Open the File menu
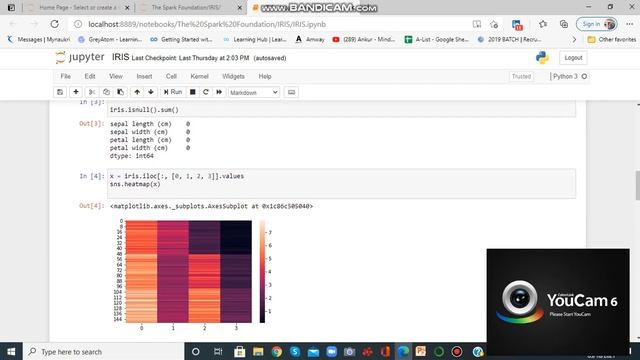This screenshot has width=640, height=360. (65, 76)
